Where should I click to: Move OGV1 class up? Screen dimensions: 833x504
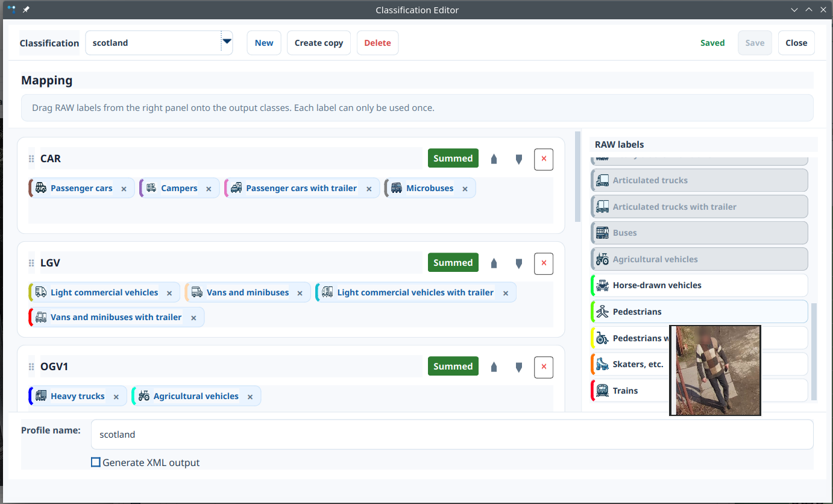click(494, 367)
